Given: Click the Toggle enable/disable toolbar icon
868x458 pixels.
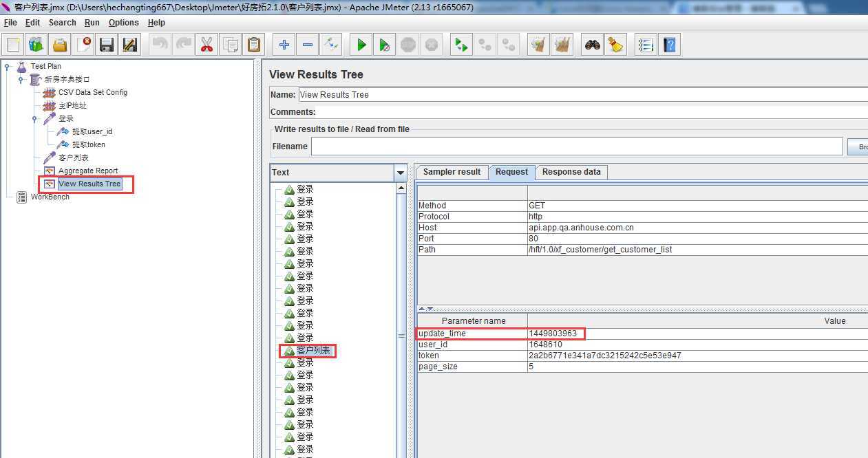Looking at the screenshot, I should point(331,45).
